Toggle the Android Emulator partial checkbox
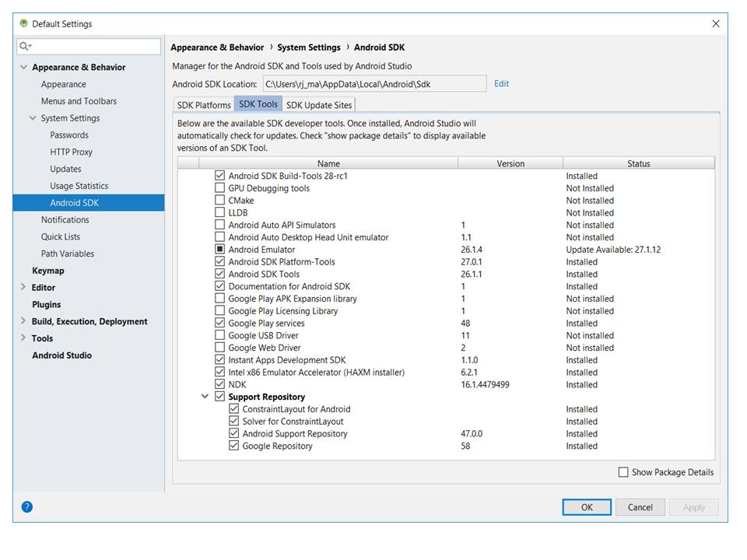747x560 pixels. (219, 249)
